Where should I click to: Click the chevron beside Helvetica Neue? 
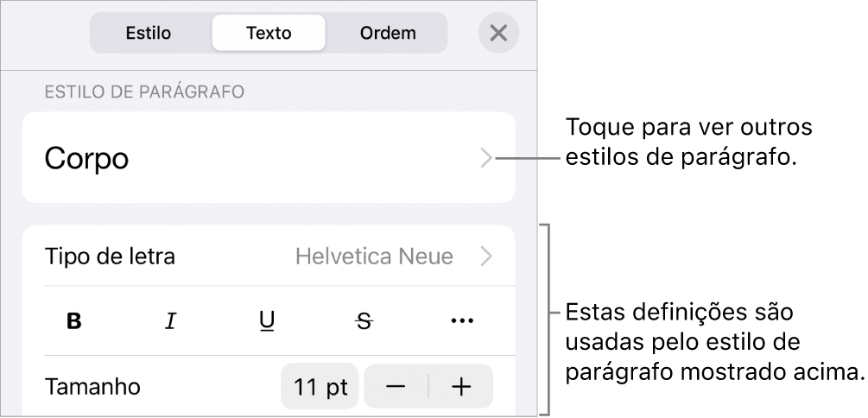tap(487, 256)
